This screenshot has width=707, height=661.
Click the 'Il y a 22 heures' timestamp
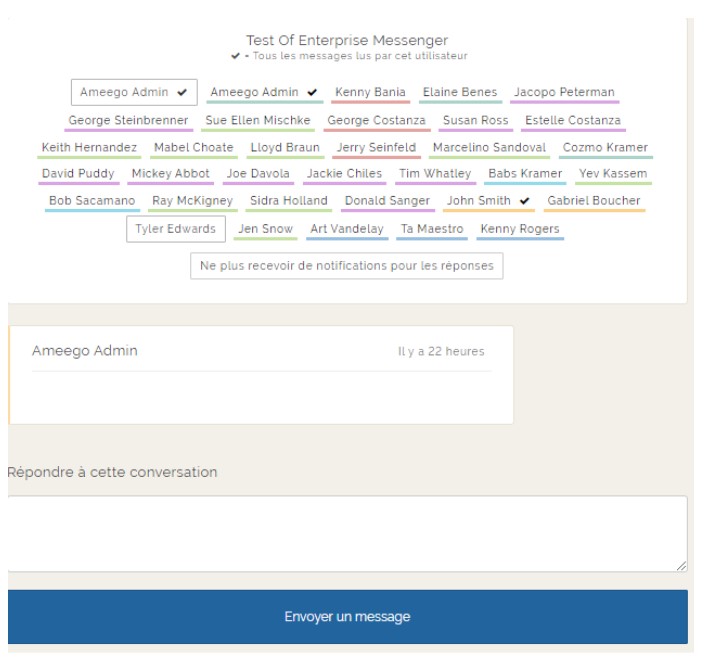[441, 352]
